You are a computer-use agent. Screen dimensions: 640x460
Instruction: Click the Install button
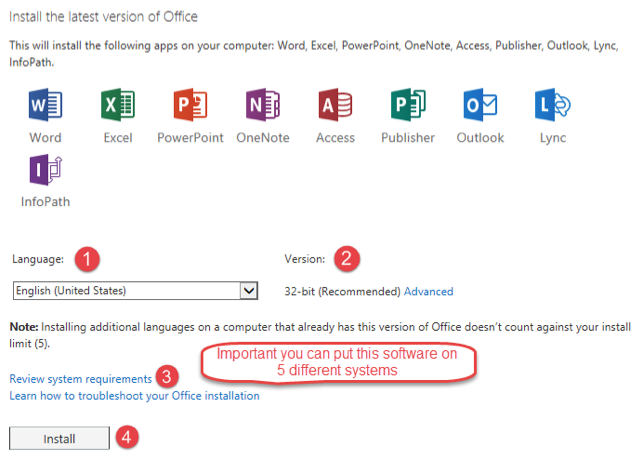59,438
